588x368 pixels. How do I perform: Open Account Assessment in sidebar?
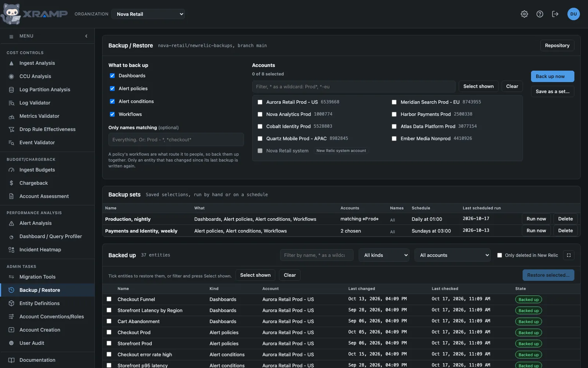click(47, 197)
